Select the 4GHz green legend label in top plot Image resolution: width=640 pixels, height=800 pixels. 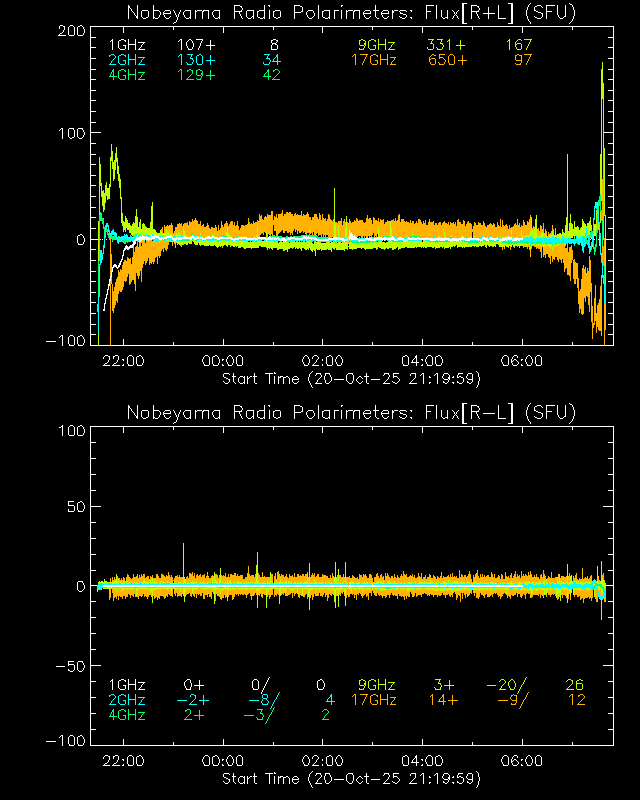[x=126, y=75]
